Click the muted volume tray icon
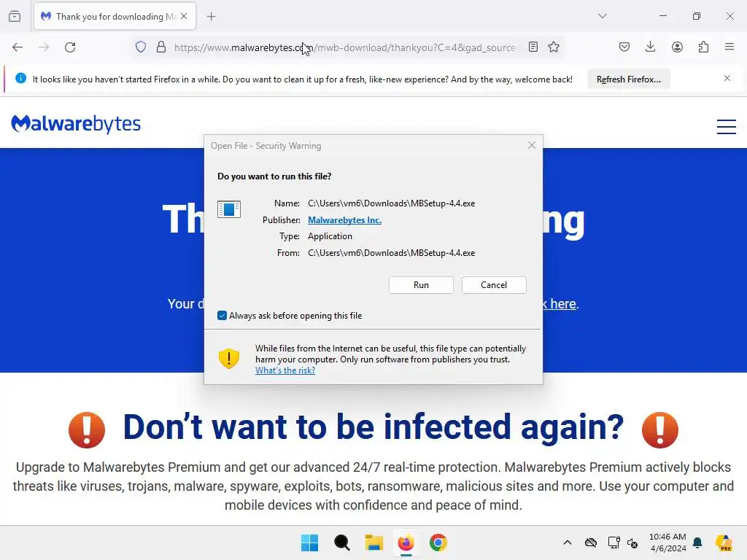This screenshot has width=747, height=560. pos(632,542)
